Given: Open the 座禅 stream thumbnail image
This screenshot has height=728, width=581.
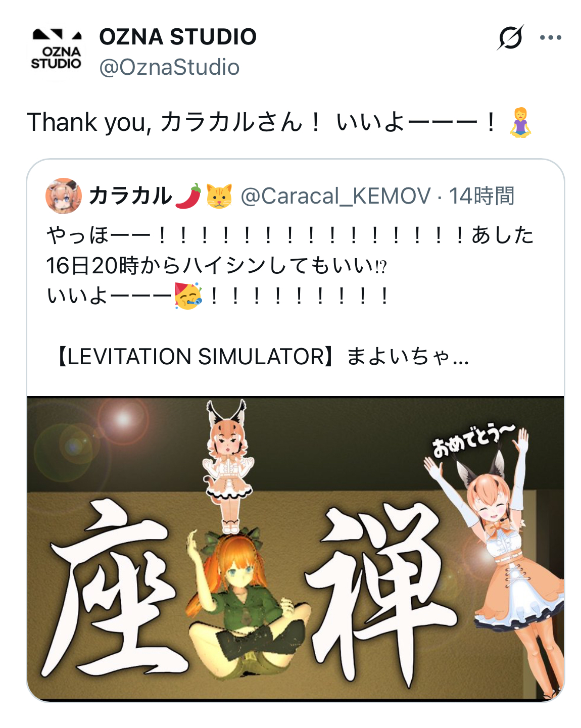Looking at the screenshot, I should (296, 549).
